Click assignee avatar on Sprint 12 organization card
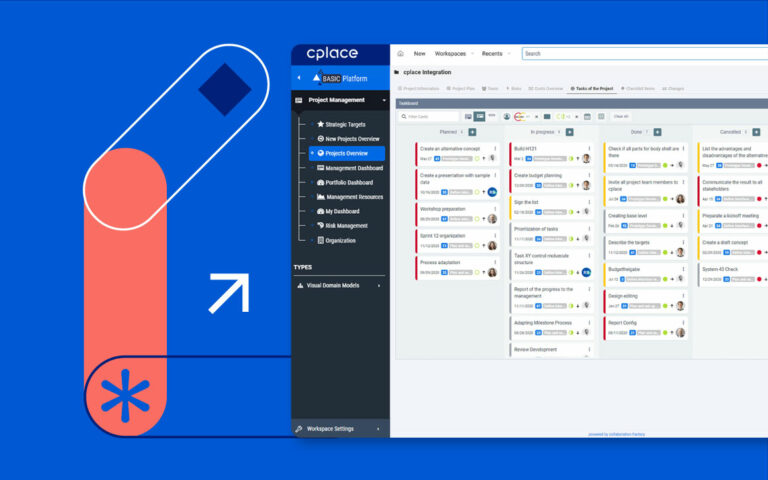The height and width of the screenshot is (480, 768). coord(492,246)
